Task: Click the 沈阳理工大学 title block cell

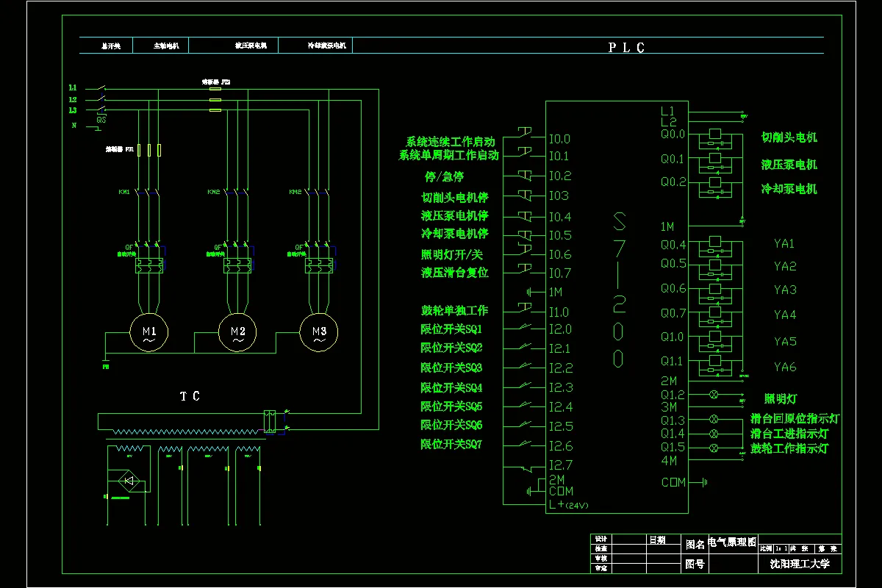Action: [x=800, y=564]
